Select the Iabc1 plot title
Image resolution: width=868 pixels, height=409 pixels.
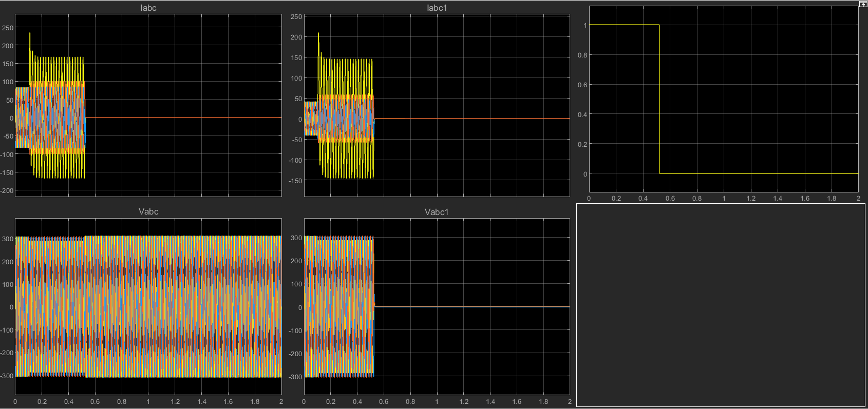[437, 8]
